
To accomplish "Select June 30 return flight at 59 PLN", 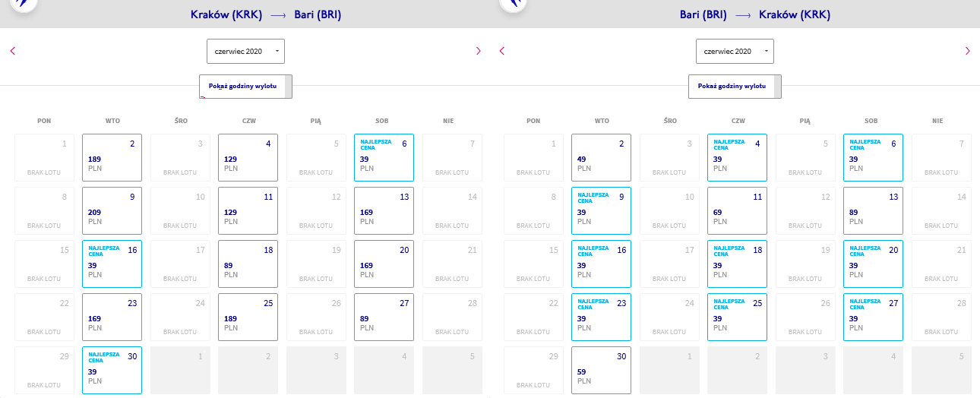I will (x=601, y=370).
